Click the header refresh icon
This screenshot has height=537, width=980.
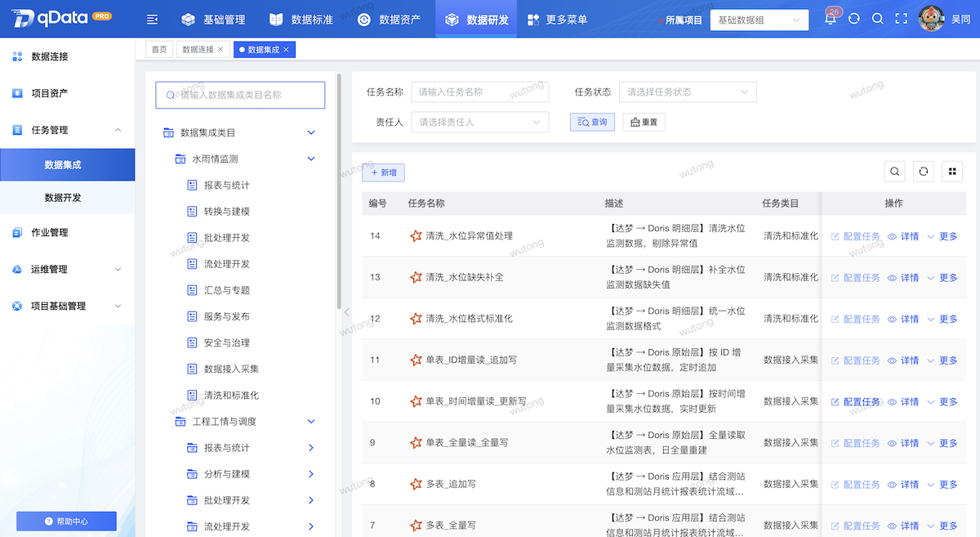(x=854, y=19)
